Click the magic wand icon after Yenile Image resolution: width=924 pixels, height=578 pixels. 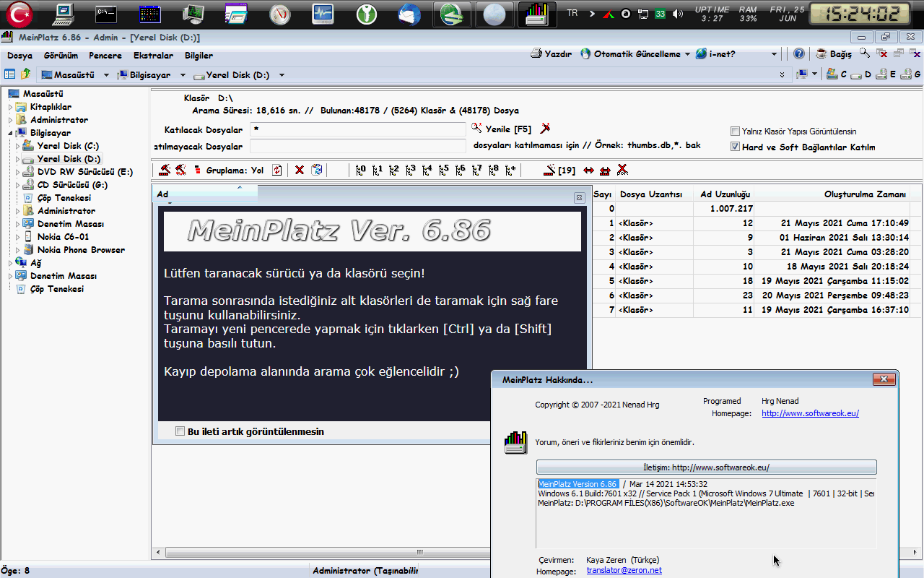(545, 128)
